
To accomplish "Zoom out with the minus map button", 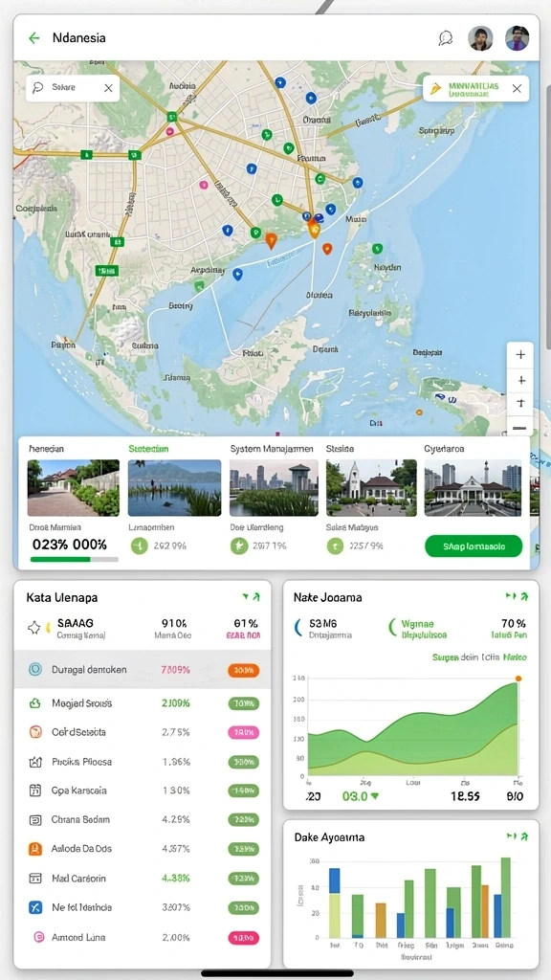I will [x=519, y=429].
